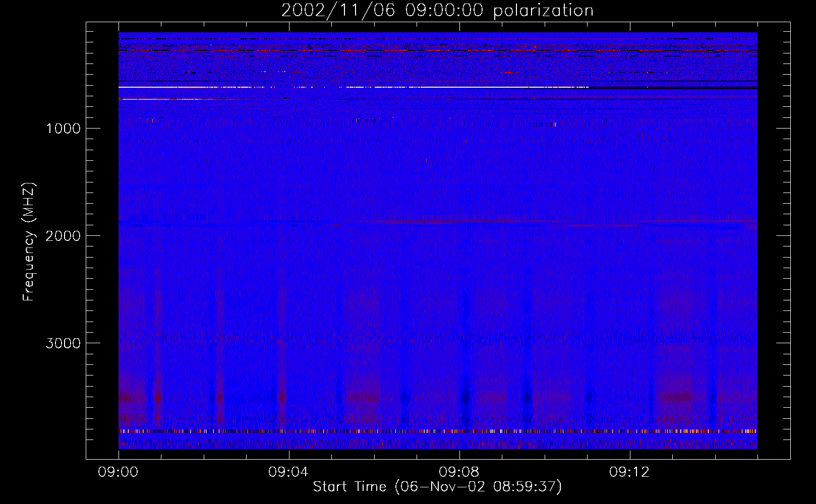The image size is (816, 504).
Task: Click the '09:08' time tick label
Action: [x=459, y=472]
